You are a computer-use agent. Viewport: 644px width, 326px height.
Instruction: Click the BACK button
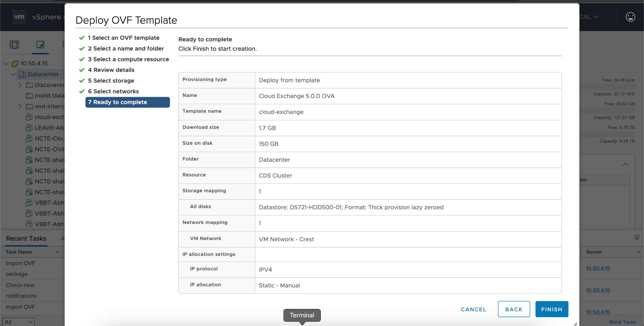pos(514,309)
